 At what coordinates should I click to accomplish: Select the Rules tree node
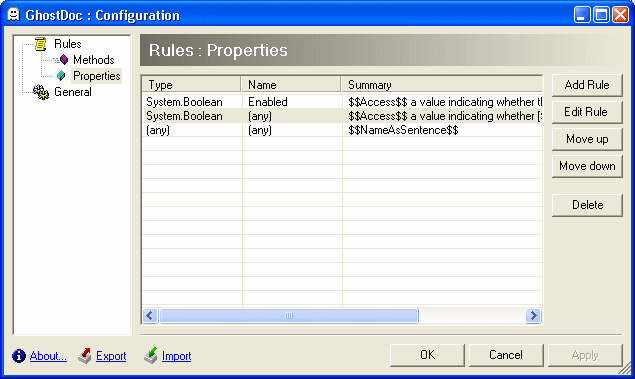coord(68,44)
